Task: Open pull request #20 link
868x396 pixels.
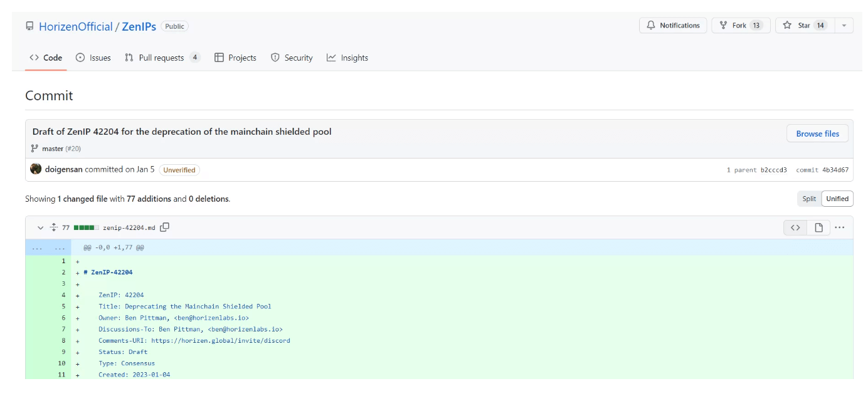Action: (x=73, y=148)
